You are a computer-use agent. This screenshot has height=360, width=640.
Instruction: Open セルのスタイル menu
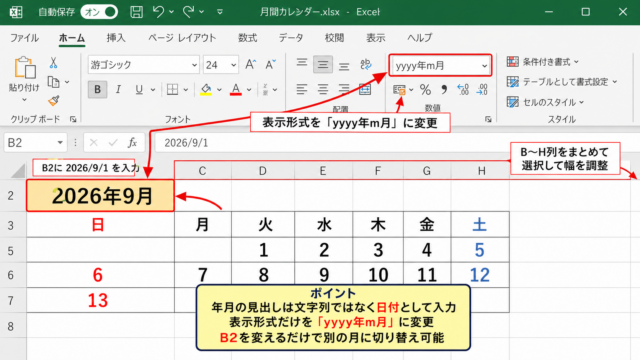545,102
